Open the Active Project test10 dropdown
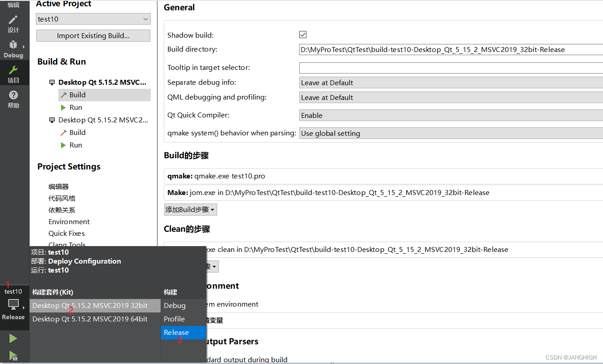Viewport: 603px width, 364px height. click(x=93, y=19)
